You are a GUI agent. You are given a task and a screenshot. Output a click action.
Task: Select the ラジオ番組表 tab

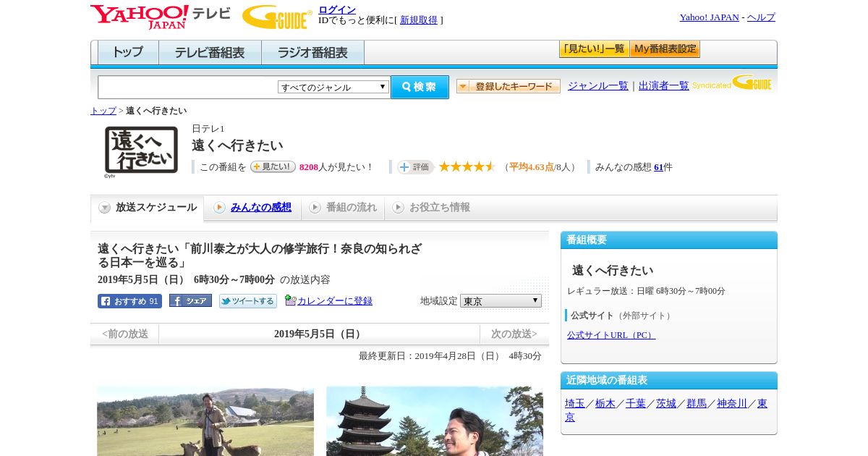click(312, 53)
